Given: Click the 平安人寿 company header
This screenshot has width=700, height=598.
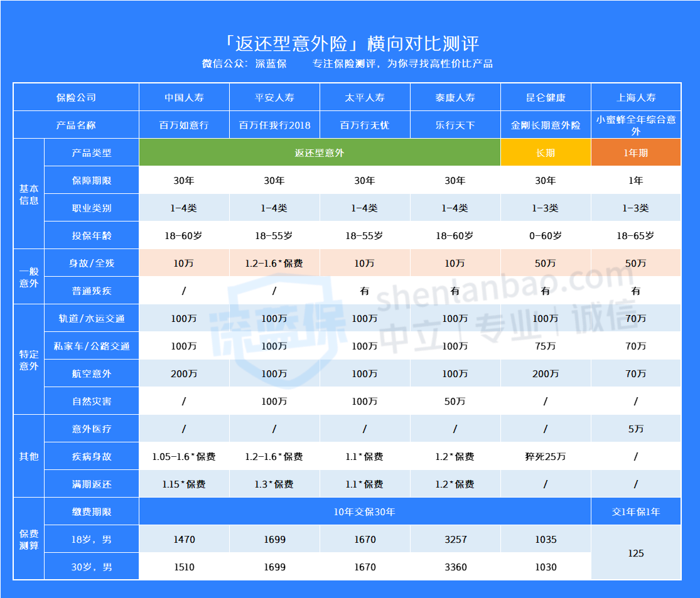Looking at the screenshot, I should (x=274, y=97).
